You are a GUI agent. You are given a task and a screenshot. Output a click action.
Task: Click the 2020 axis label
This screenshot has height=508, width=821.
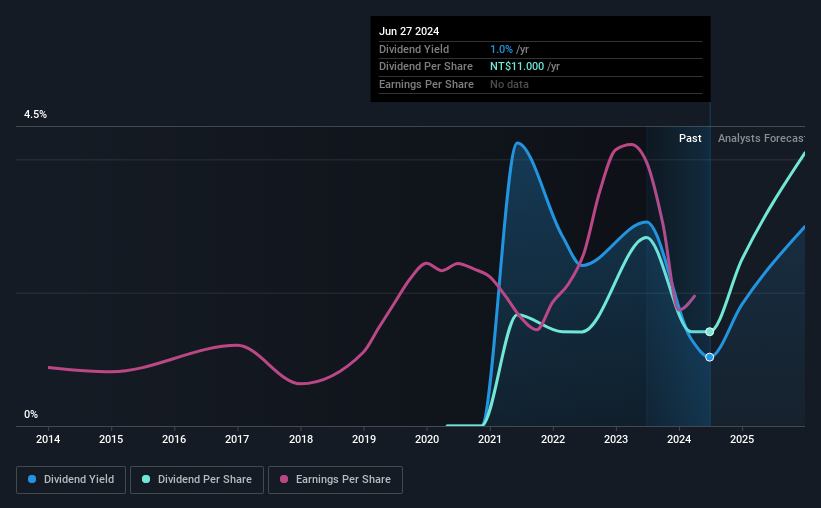(x=427, y=439)
